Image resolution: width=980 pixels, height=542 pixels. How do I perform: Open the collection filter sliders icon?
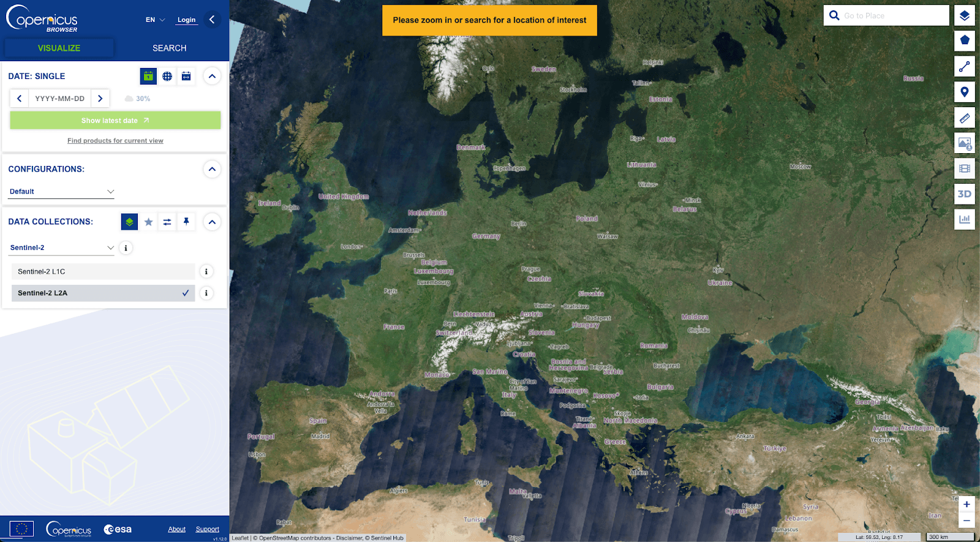(x=167, y=222)
